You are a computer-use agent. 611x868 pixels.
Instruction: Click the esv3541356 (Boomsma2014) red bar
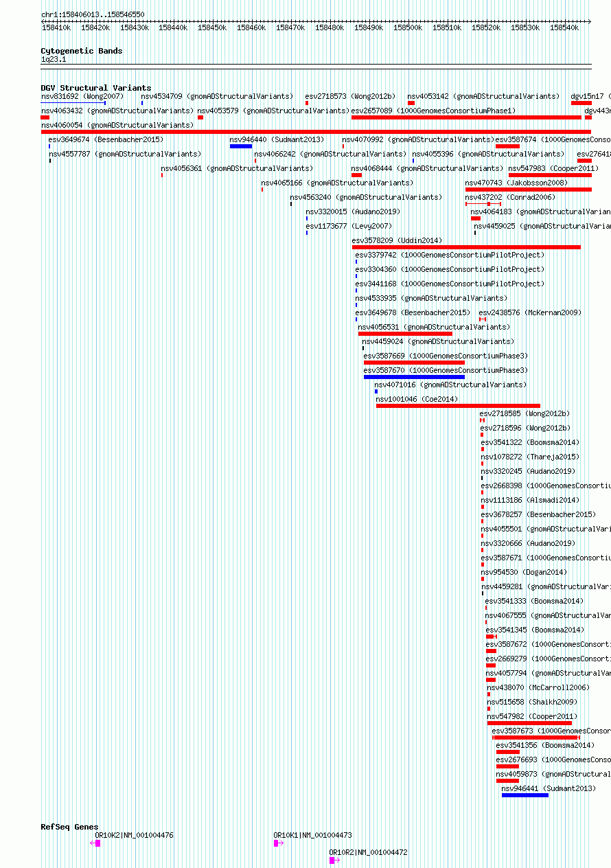(508, 752)
